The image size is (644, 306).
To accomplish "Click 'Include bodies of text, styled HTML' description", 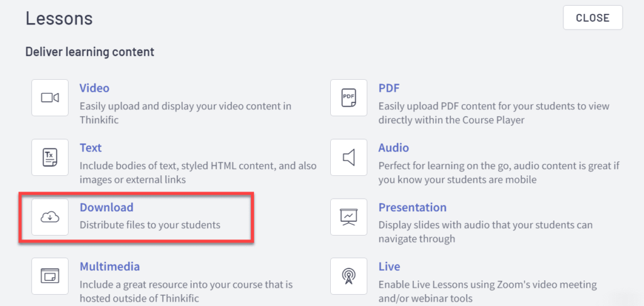I will tap(198, 173).
